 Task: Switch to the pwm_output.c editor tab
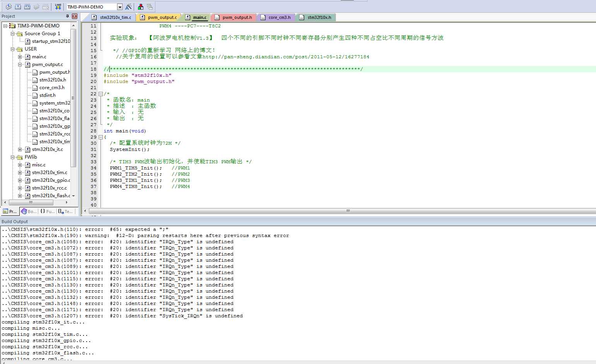[159, 17]
